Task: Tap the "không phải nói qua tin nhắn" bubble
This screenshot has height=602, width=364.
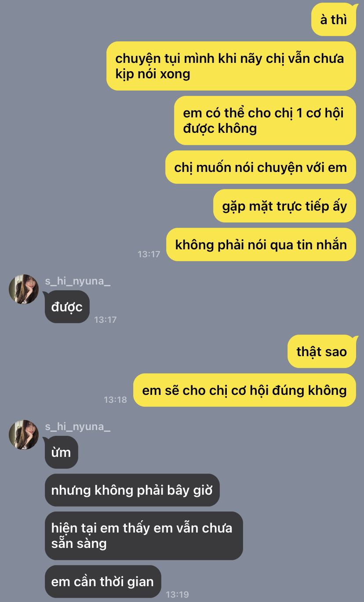Action: tap(261, 244)
